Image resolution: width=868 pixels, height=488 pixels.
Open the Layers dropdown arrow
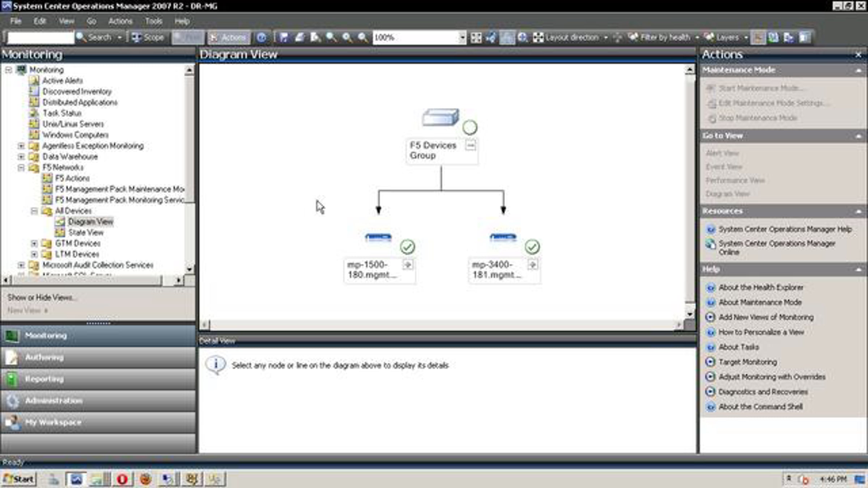coord(746,38)
